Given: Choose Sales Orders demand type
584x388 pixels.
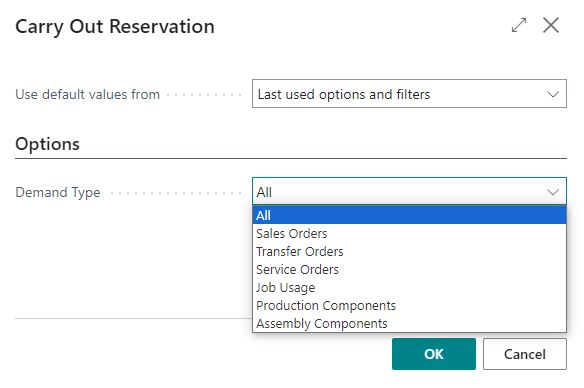Looking at the screenshot, I should coord(409,233).
